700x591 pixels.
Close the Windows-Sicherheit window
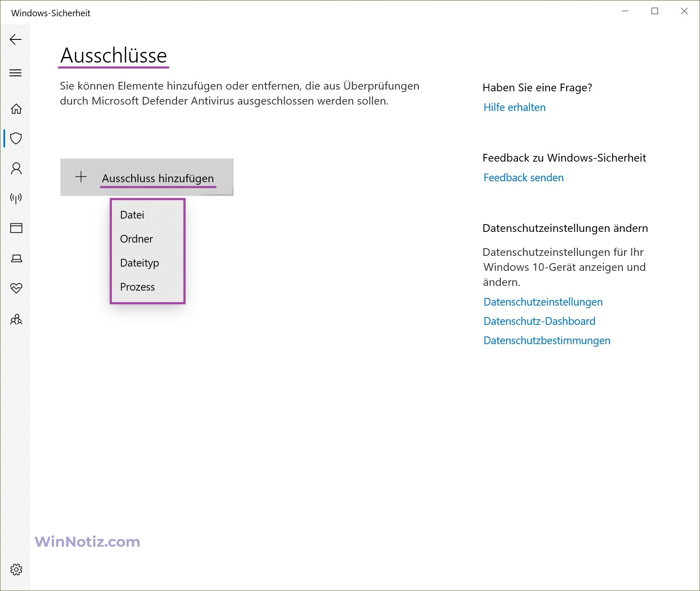point(684,11)
